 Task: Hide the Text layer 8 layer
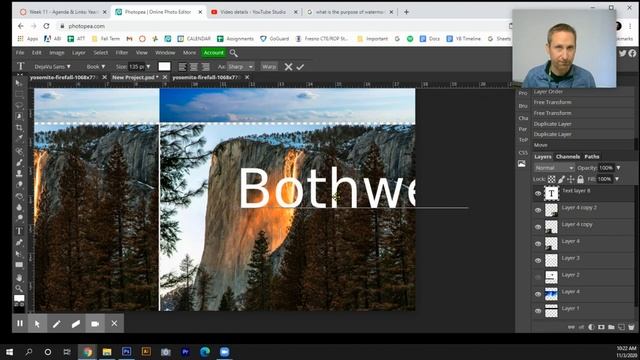(538, 193)
